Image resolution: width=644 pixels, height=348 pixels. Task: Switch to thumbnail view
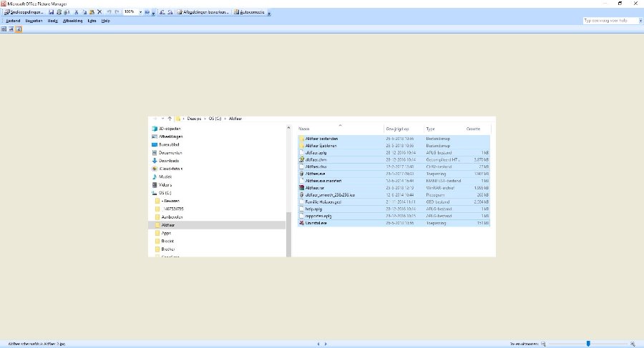[x=4, y=29]
